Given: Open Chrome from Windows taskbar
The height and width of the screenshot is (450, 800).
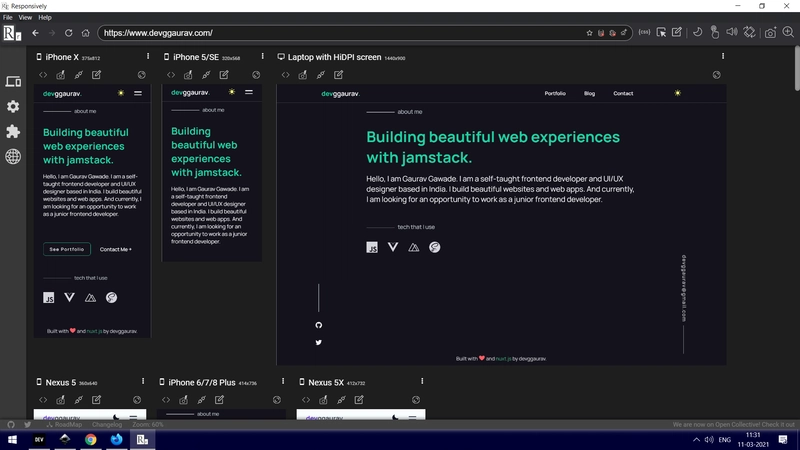Looking at the screenshot, I should (90, 439).
